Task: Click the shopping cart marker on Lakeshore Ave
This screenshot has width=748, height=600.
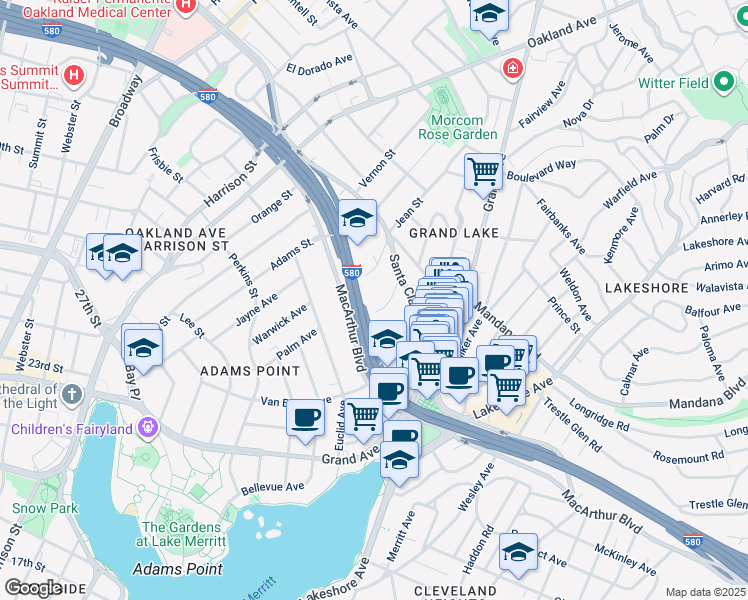Action: pos(507,391)
